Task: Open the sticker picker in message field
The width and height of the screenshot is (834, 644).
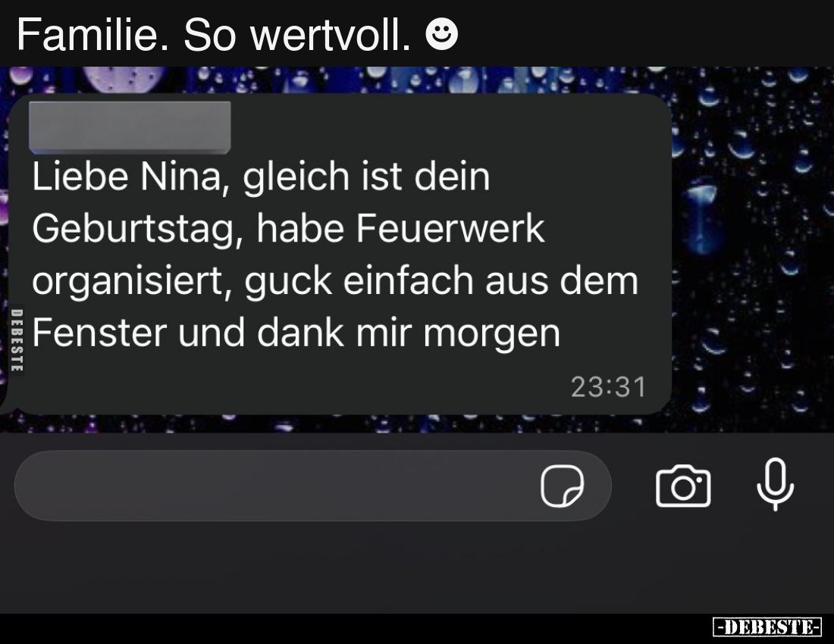Action: click(x=563, y=486)
